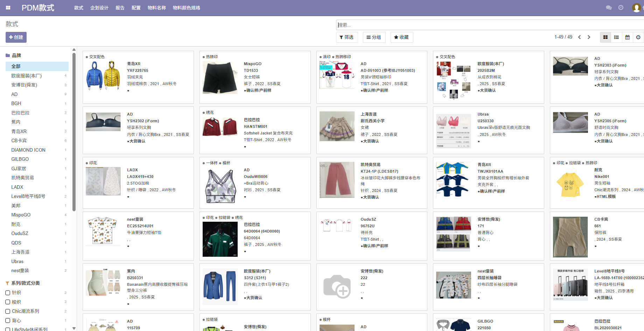Open the apps grid menu icon
This screenshot has width=644, height=331.
pos(8,8)
